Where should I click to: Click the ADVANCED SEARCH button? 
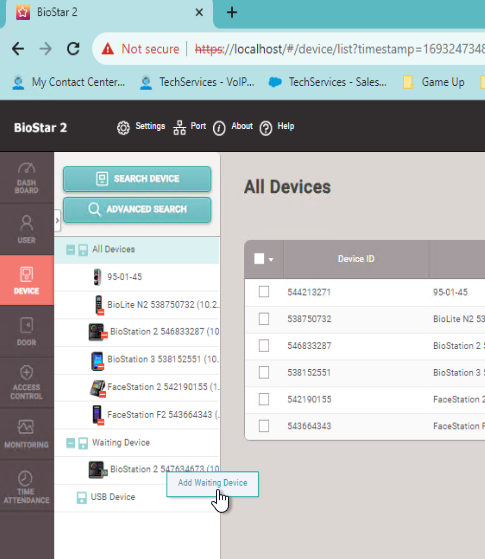(x=137, y=209)
